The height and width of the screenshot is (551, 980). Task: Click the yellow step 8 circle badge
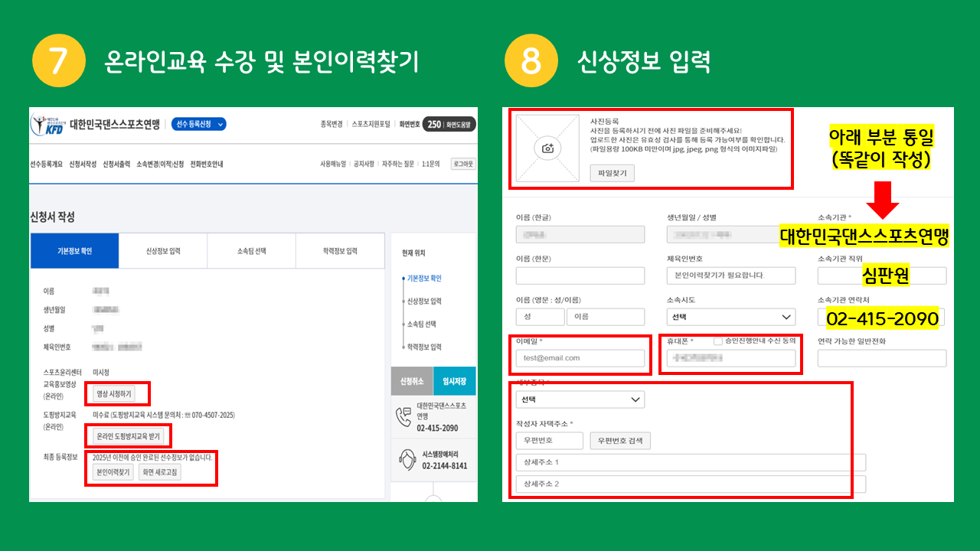click(x=531, y=61)
